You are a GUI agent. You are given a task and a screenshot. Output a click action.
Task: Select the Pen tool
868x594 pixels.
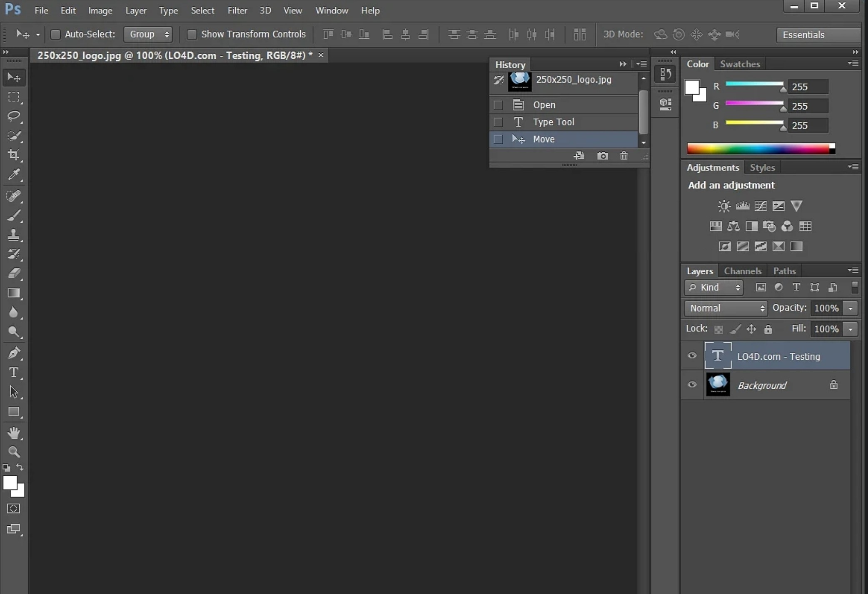pos(14,353)
